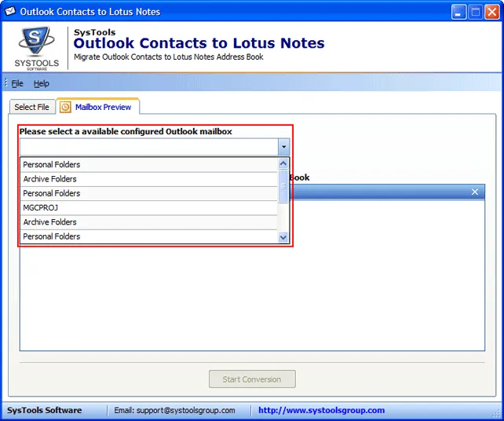Select the first Personal Folders entry
This screenshot has height=421, width=504.
(x=149, y=165)
